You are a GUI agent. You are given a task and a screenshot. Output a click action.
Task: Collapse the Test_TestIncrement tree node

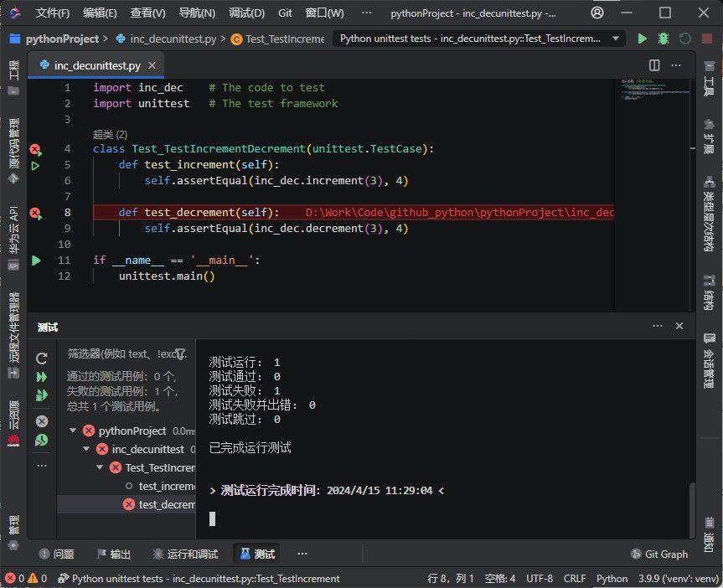point(98,467)
